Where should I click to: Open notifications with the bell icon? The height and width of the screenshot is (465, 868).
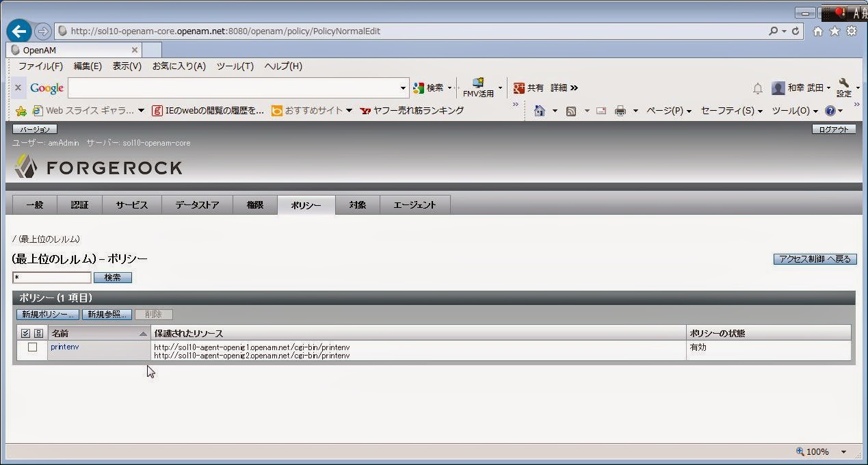point(759,89)
